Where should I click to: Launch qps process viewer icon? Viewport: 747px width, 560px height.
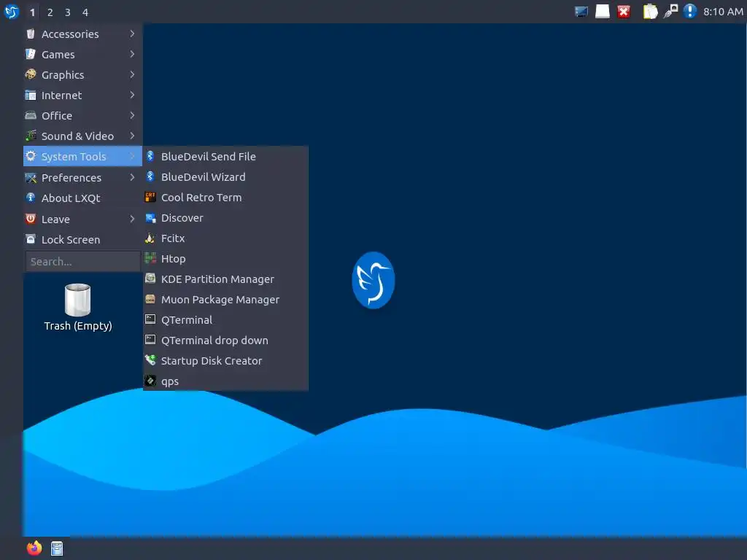point(150,381)
